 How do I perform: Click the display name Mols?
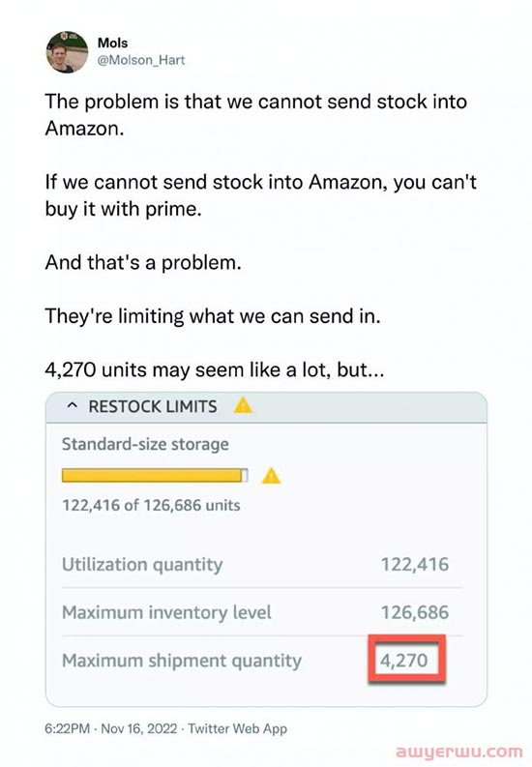[112, 44]
